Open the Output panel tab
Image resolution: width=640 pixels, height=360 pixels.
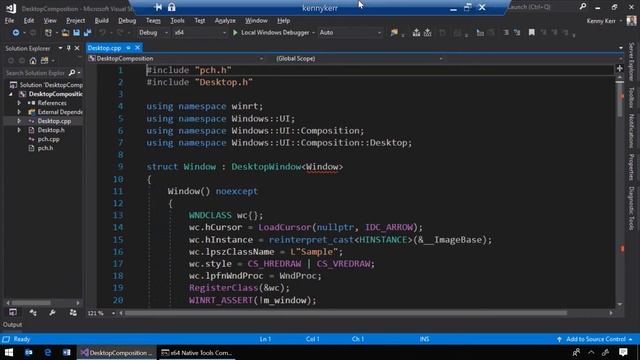pos(12,325)
